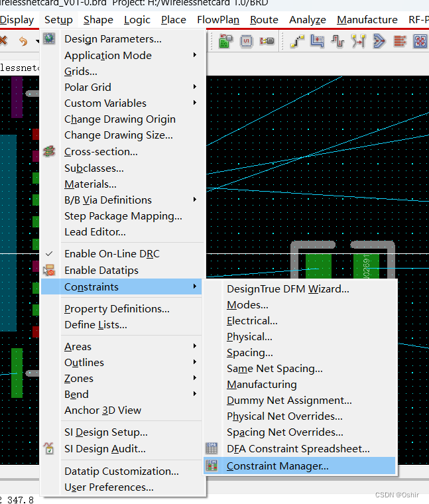429x504 pixels.
Task: Click the DFA Constraint Spreadsheet icon
Action: click(212, 449)
